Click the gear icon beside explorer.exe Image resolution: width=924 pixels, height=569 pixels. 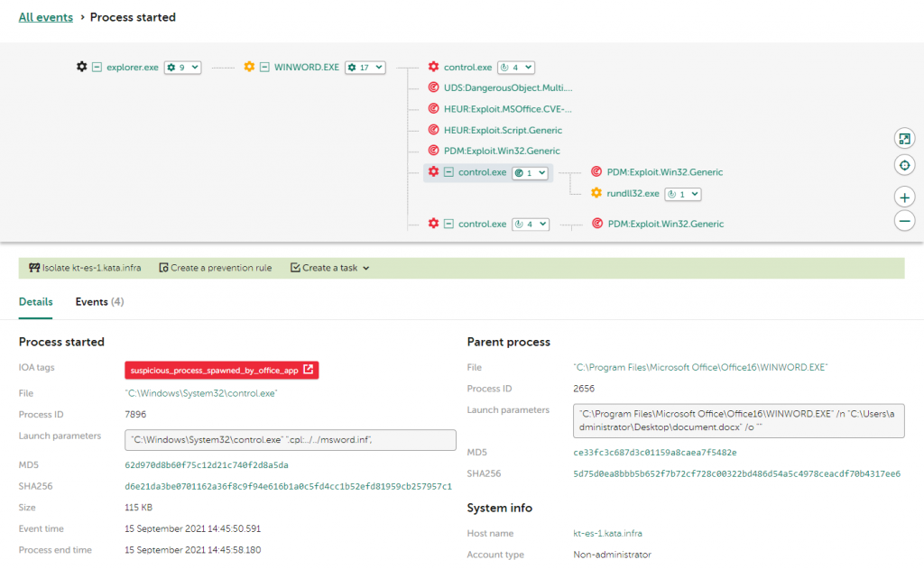(82, 67)
